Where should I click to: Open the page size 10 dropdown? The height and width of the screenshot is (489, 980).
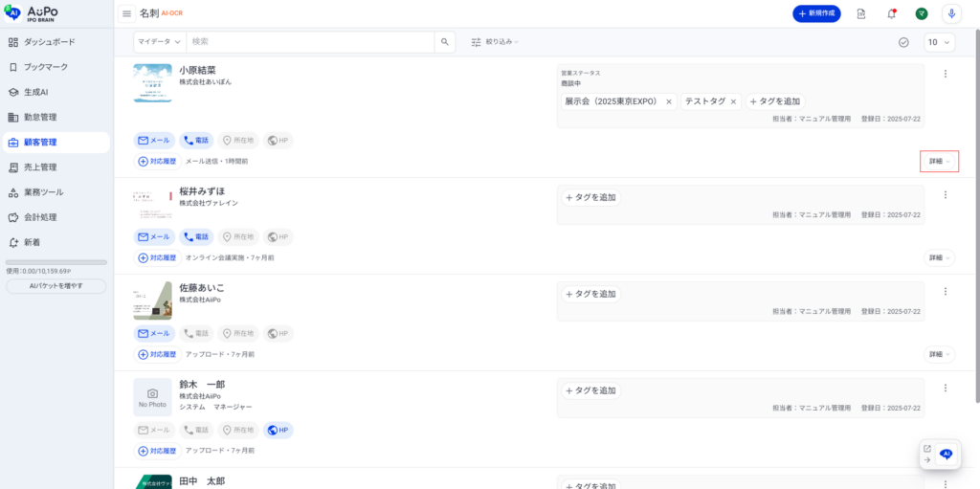(x=939, y=42)
